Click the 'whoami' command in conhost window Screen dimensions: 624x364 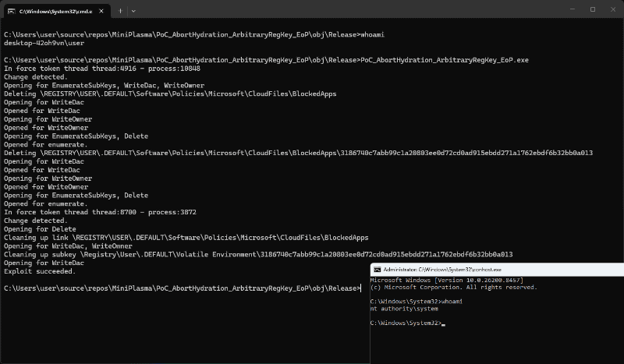click(x=452, y=302)
